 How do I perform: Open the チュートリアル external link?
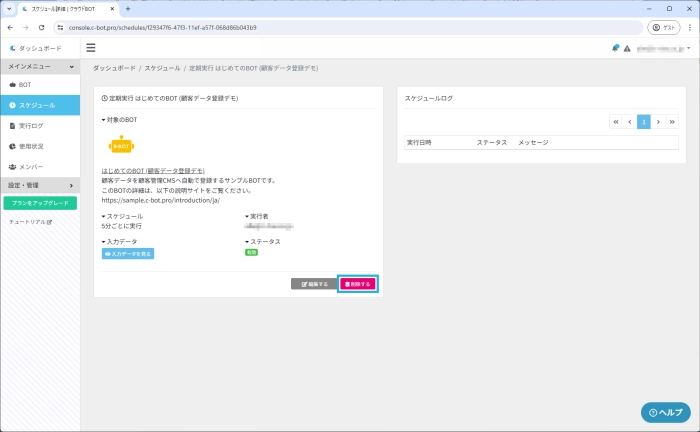coord(30,222)
